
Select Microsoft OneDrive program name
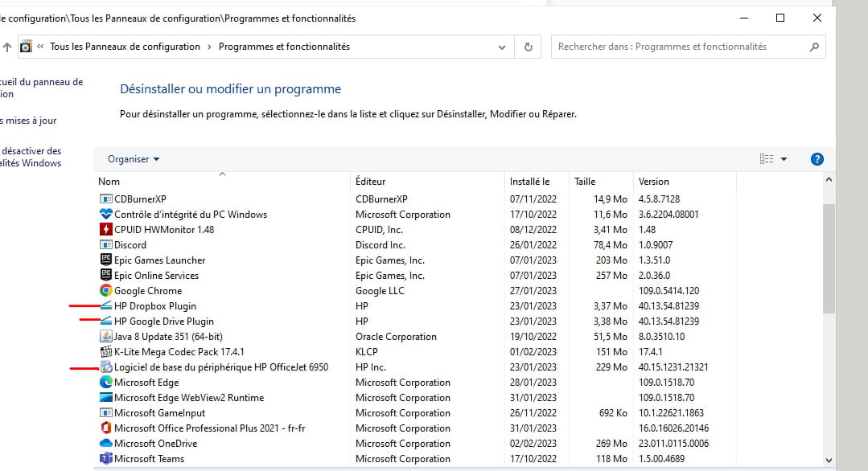[155, 444]
